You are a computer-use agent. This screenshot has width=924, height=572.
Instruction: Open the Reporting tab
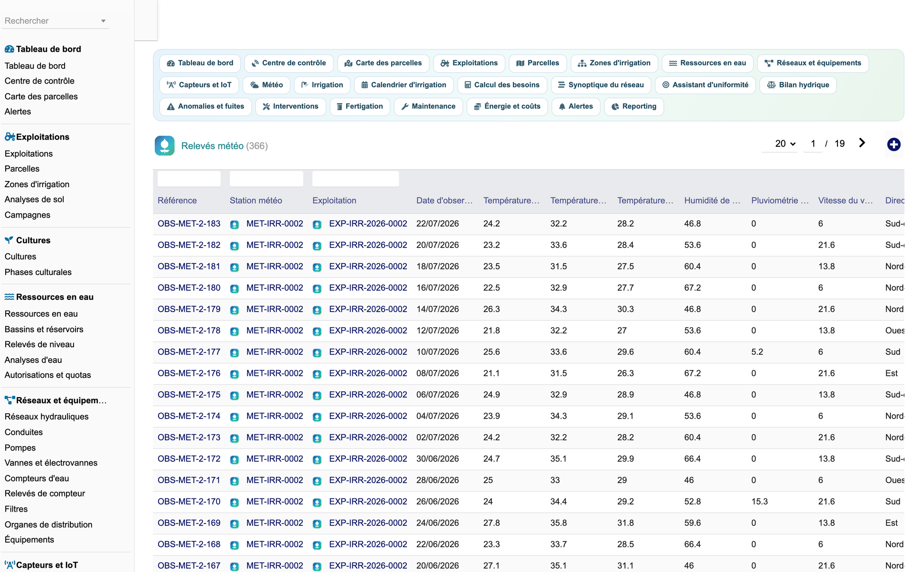634,106
